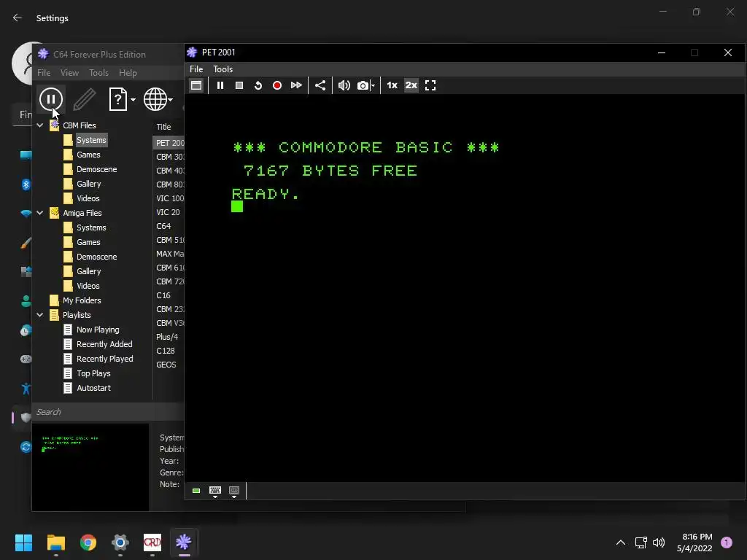
Task: Open the Now Playing playlist
Action: (98, 330)
